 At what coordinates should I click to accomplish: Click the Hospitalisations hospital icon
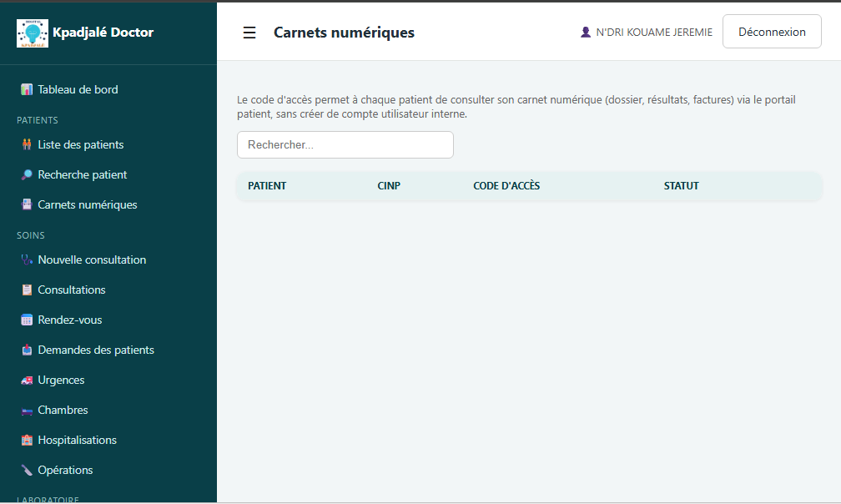(x=27, y=441)
